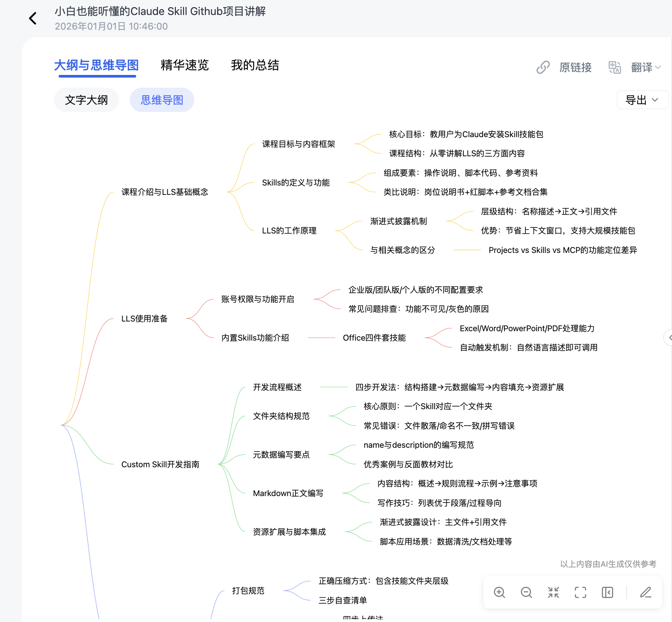Click node 账号权限与功能开启

[258, 299]
